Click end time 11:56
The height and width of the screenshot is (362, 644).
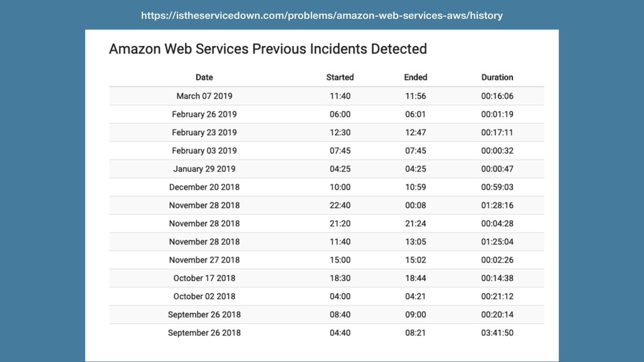point(416,96)
